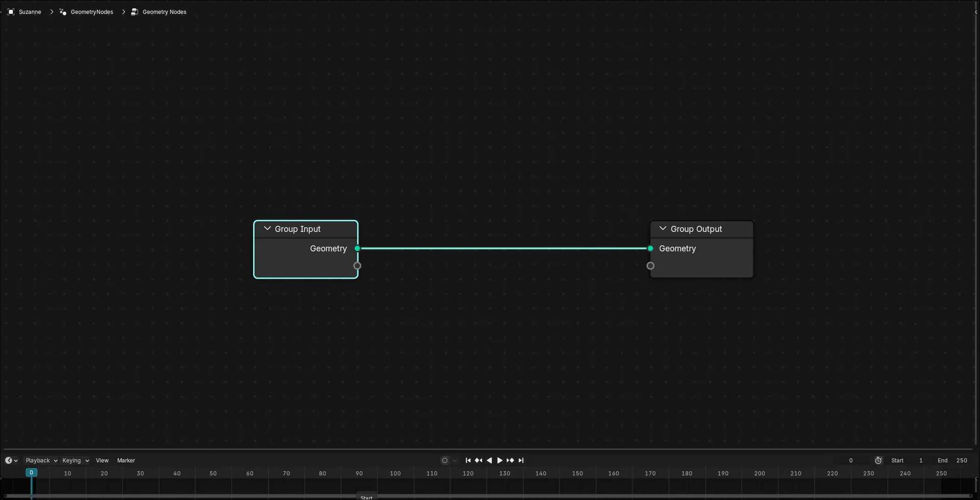Click frame 250 on the timeline ruler

tap(941, 473)
